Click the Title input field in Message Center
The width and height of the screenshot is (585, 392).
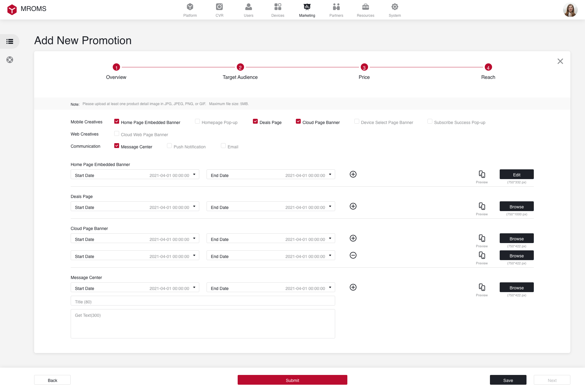(x=203, y=302)
